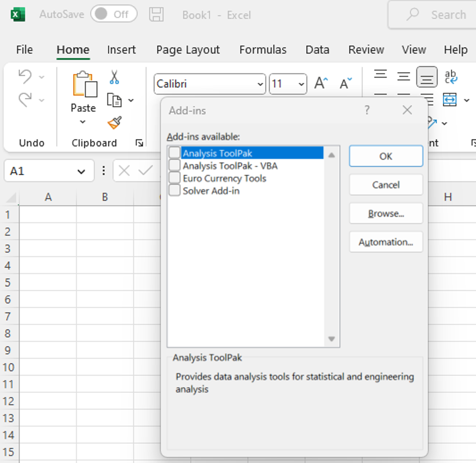The image size is (476, 463).
Task: Click the Cut scissors icon
Action: click(114, 77)
